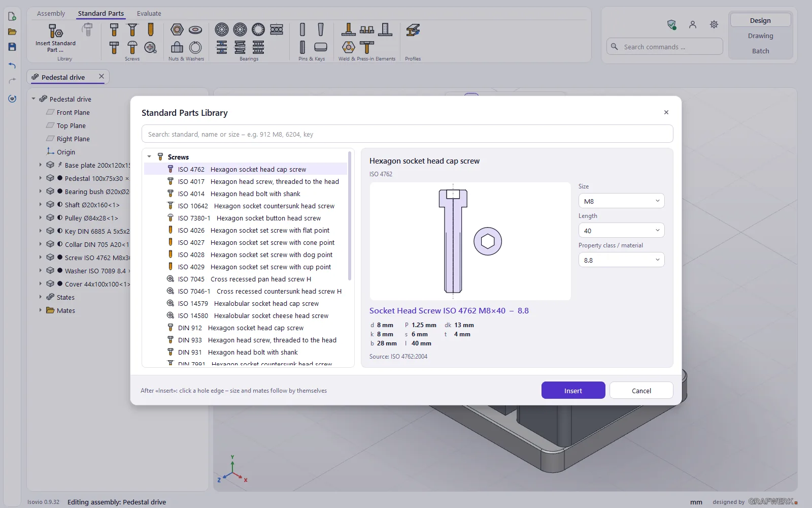Select the flat washer icon in Nuts & Washers
This screenshot has width=812, height=508.
(195, 30)
